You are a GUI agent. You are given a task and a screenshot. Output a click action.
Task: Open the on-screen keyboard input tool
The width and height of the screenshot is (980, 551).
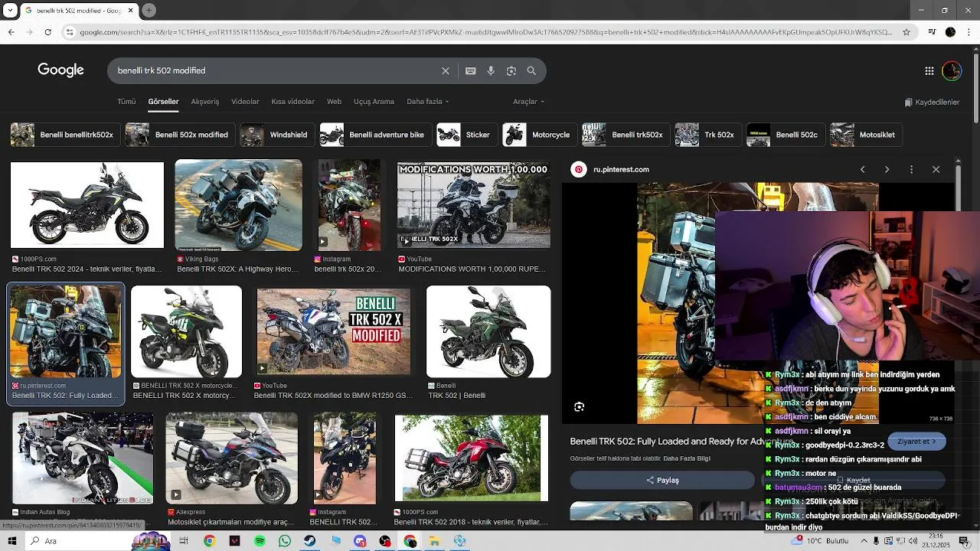(x=470, y=70)
